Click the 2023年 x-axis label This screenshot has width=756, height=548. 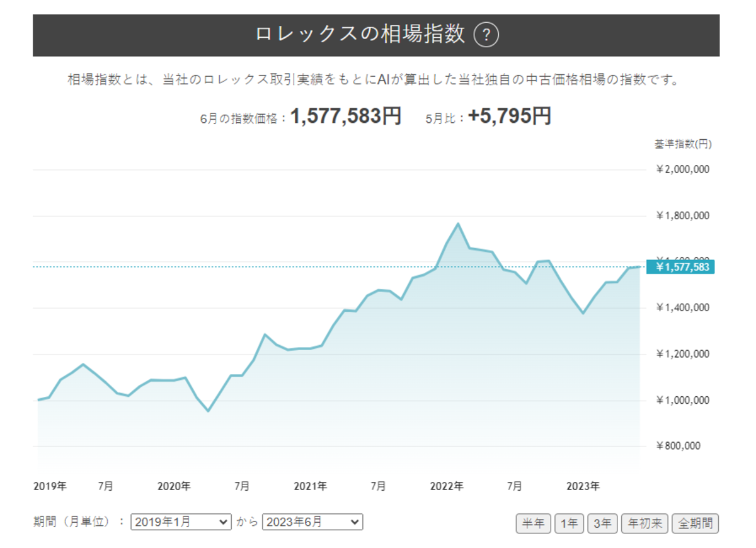click(x=583, y=486)
